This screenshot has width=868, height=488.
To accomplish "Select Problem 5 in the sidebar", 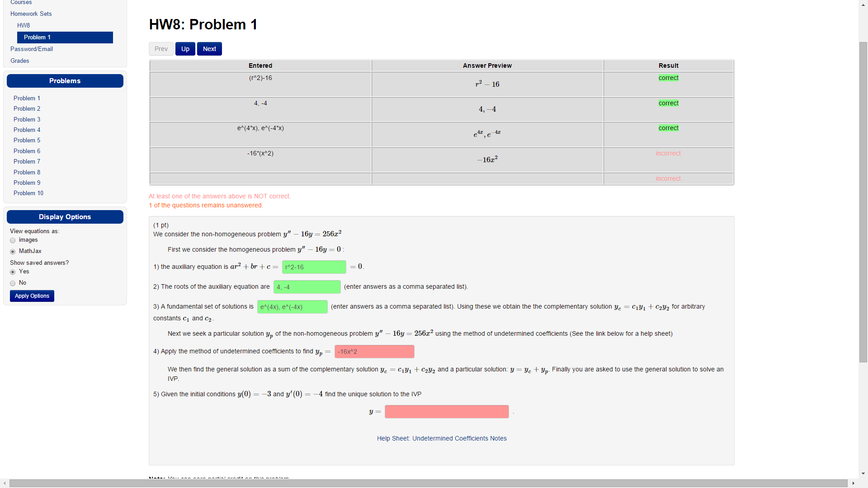I will pos(27,140).
